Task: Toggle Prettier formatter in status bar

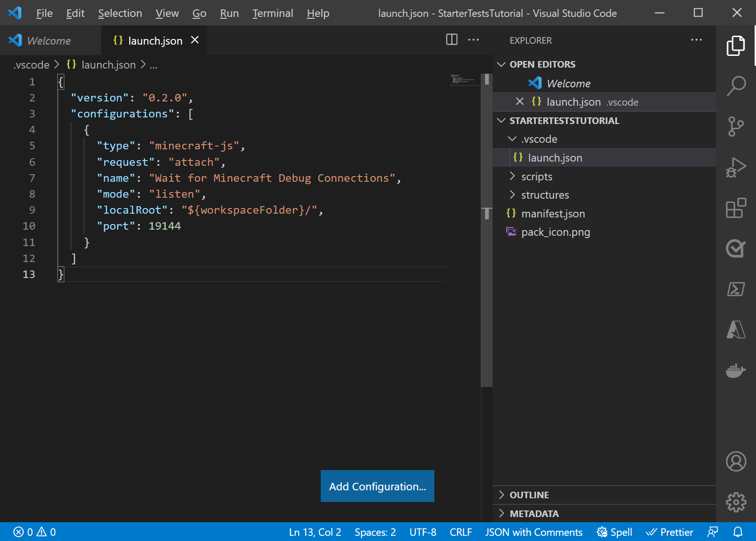Action: pyautogui.click(x=670, y=532)
